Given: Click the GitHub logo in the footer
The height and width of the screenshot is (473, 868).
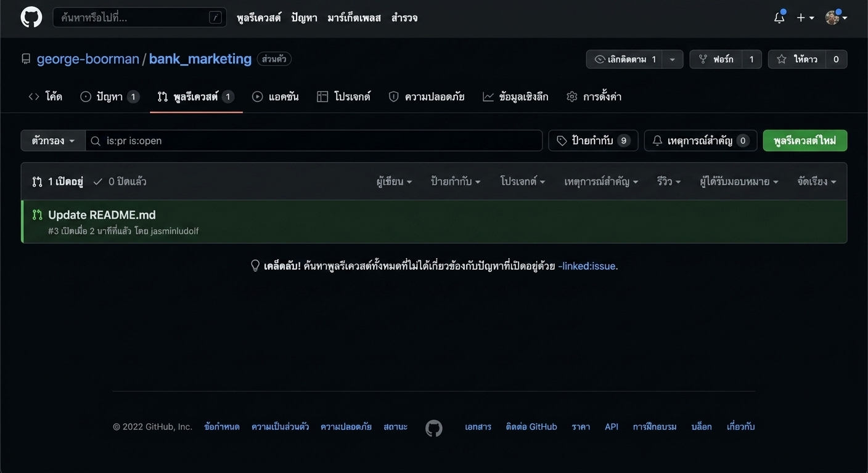Looking at the screenshot, I should [434, 428].
